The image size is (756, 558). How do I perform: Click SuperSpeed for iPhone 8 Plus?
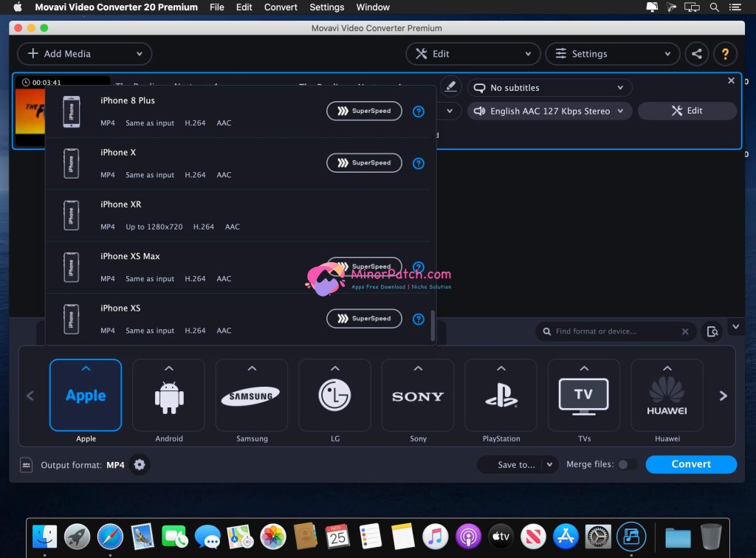point(364,111)
